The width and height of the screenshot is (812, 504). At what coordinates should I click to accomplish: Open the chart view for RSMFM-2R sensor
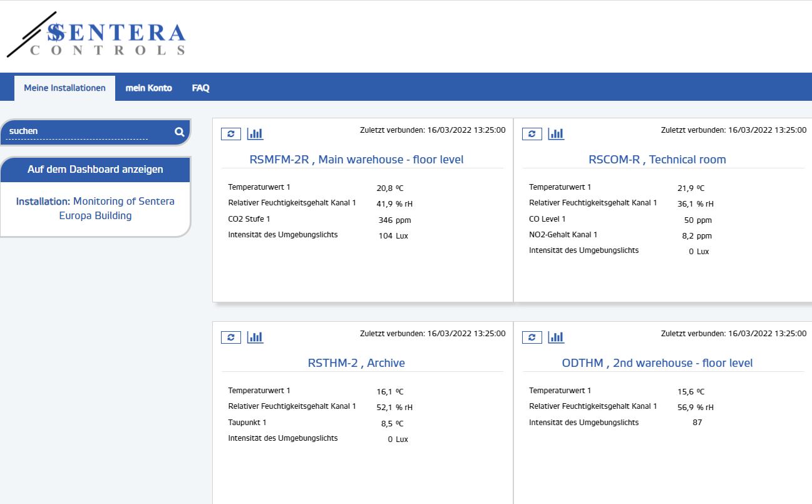click(x=255, y=133)
